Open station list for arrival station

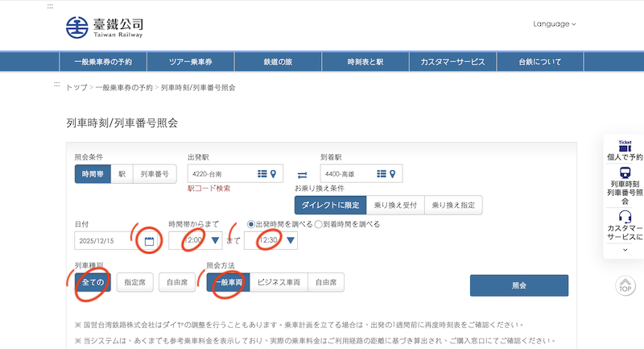381,173
